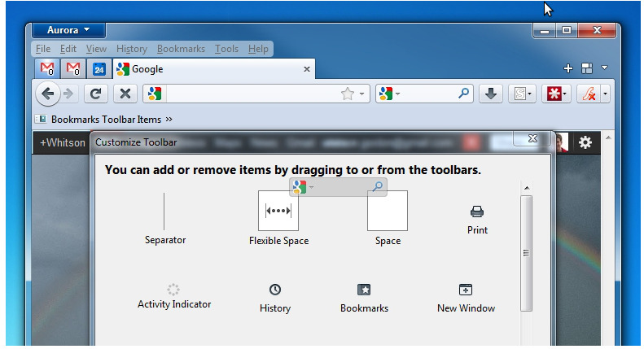Open the Tools menu
This screenshot has width=644, height=349.
226,49
